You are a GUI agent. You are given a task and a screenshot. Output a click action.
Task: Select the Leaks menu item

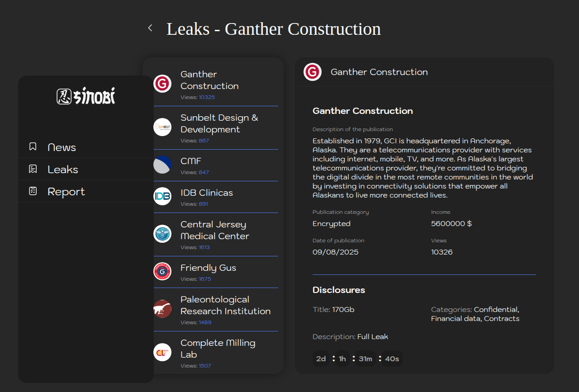(x=63, y=170)
